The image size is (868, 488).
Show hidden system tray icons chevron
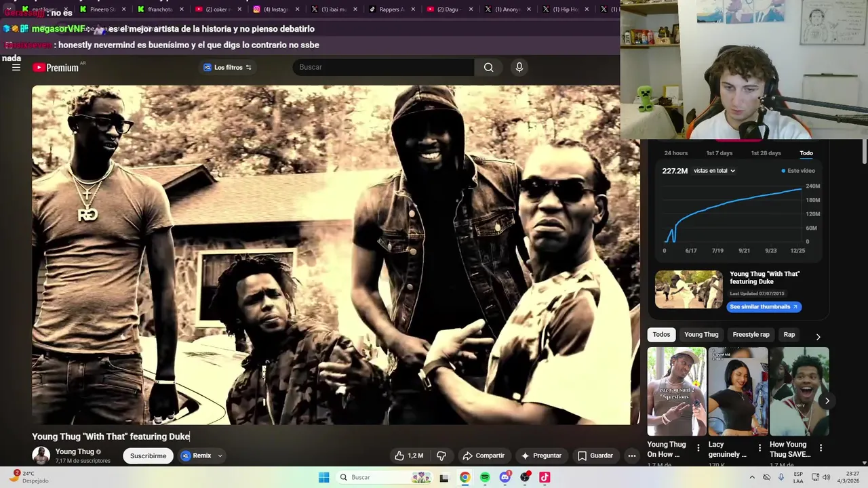752,477
